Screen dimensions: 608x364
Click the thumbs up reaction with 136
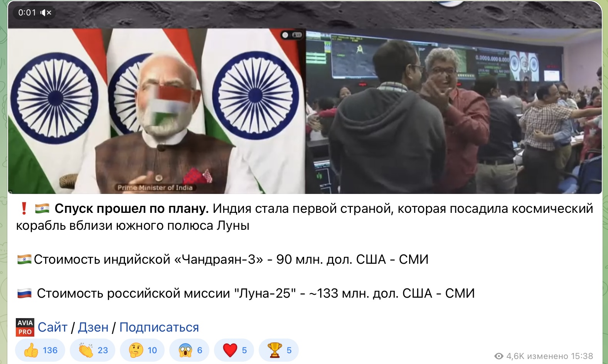tap(40, 350)
